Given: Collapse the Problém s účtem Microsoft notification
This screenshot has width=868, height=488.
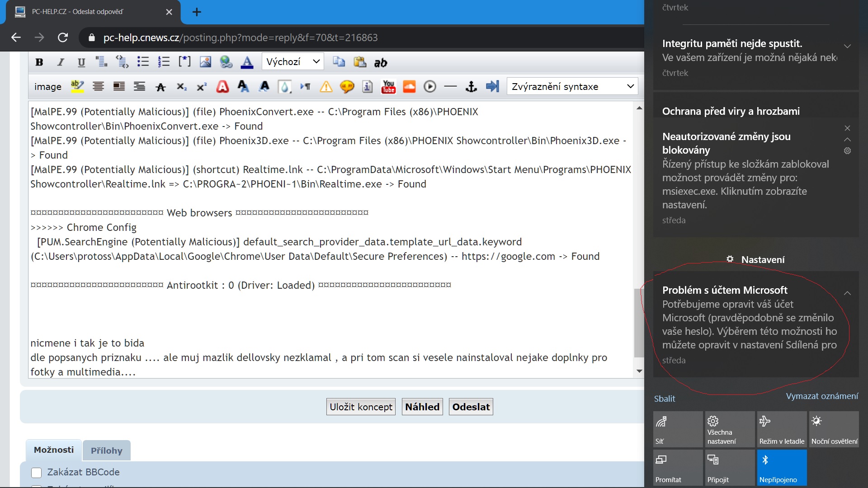Looking at the screenshot, I should pos(847,293).
